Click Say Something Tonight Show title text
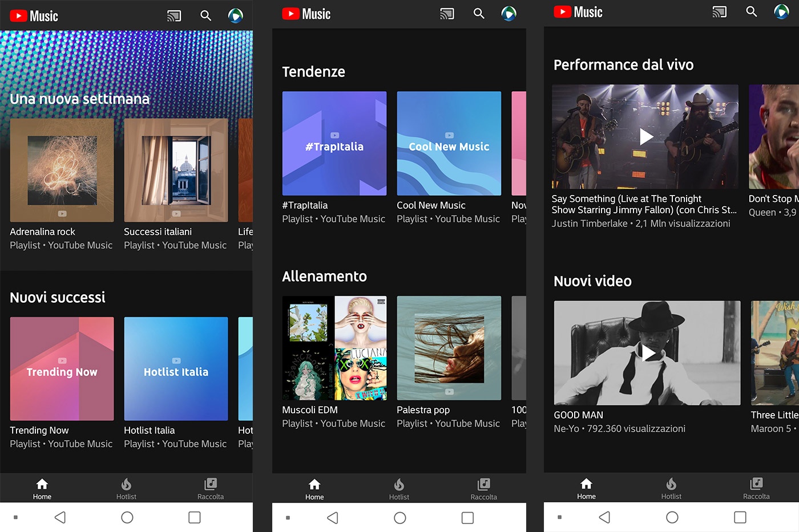This screenshot has width=799, height=532. pyautogui.click(x=644, y=204)
